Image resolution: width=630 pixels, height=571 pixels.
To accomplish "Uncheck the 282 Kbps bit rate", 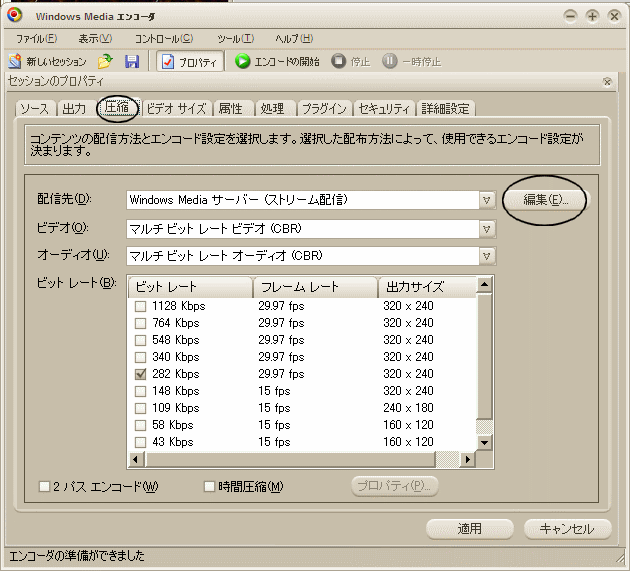I will tap(141, 374).
